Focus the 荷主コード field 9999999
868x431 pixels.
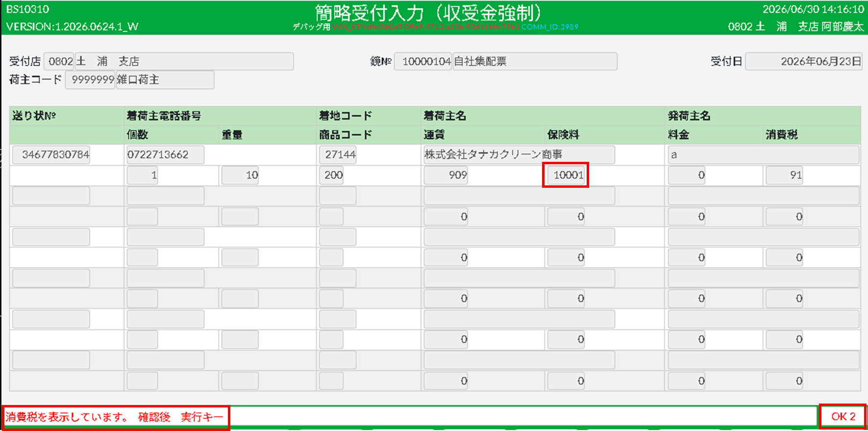91,80
